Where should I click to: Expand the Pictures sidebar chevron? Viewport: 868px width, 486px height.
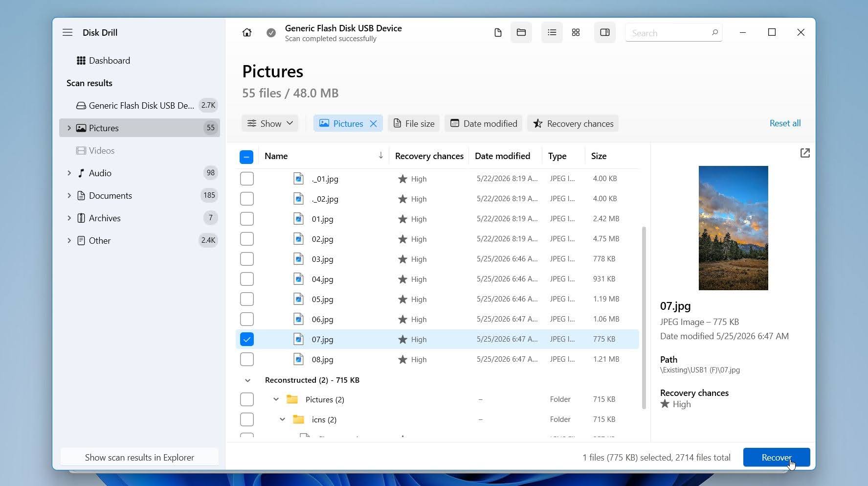(x=69, y=128)
